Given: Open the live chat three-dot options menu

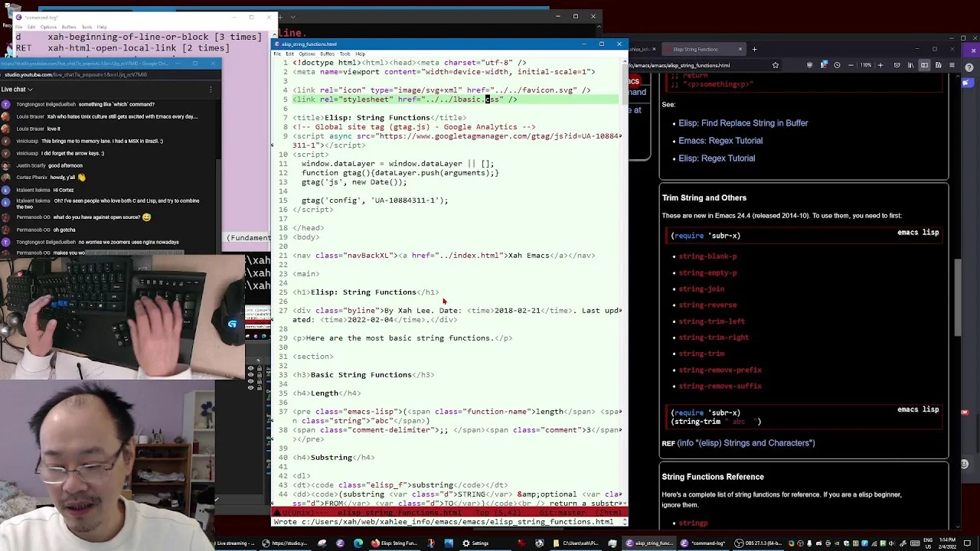Looking at the screenshot, I should click(211, 90).
